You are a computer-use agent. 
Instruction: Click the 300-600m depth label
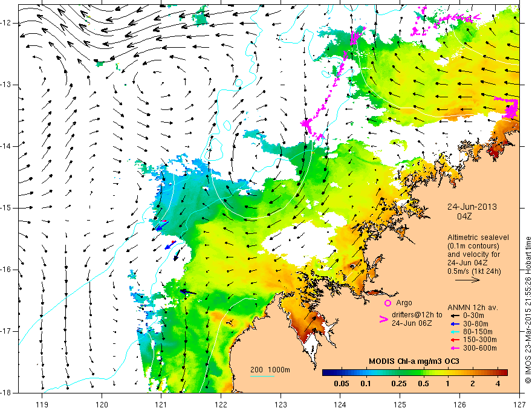tap(480, 348)
